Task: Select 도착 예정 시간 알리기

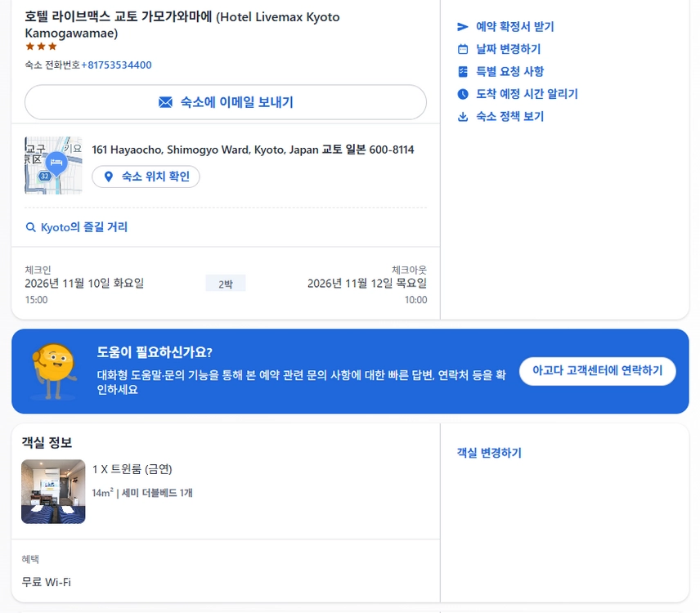Action: 527,94
